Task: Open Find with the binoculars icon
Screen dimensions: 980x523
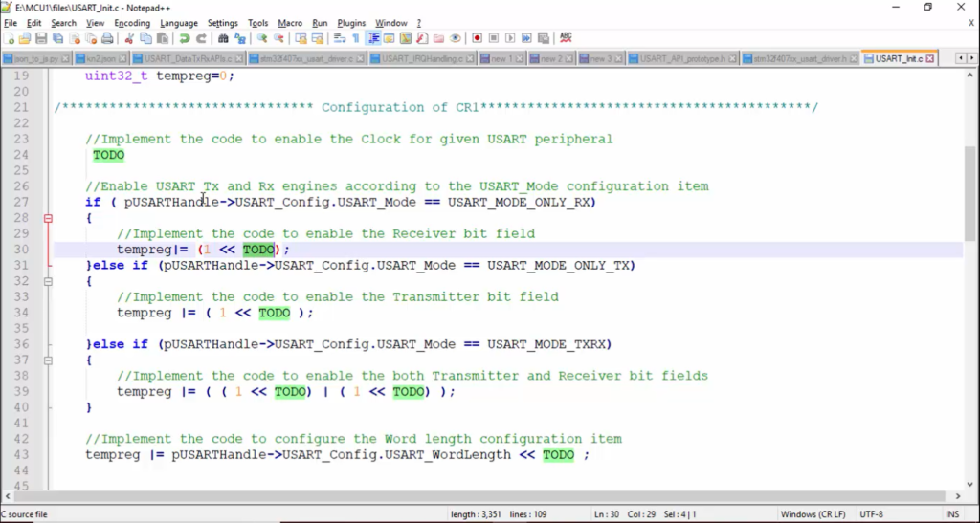Action: coord(223,38)
